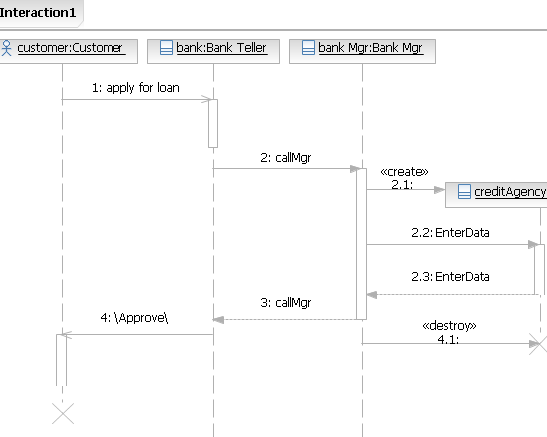Click the '2: callMgr' message label
The width and height of the screenshot is (547, 437).
[286, 158]
